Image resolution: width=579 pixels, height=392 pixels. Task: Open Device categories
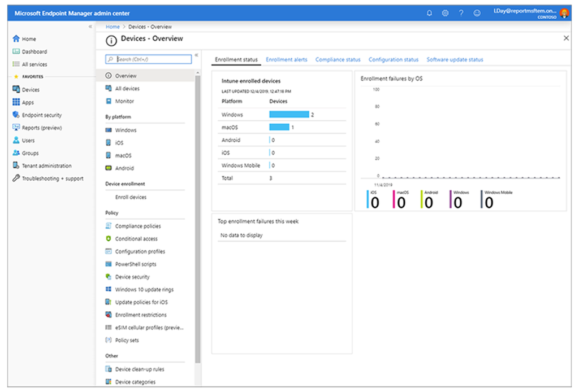(136, 382)
